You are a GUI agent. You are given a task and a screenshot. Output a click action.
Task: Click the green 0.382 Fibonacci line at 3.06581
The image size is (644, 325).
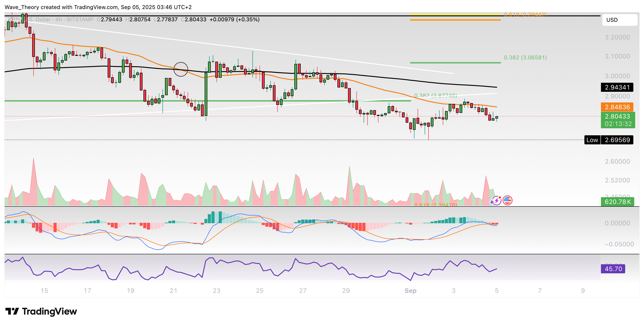[455, 63]
